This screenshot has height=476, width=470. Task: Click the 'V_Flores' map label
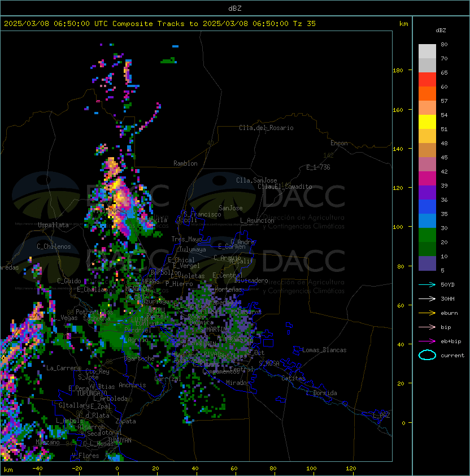(85, 456)
